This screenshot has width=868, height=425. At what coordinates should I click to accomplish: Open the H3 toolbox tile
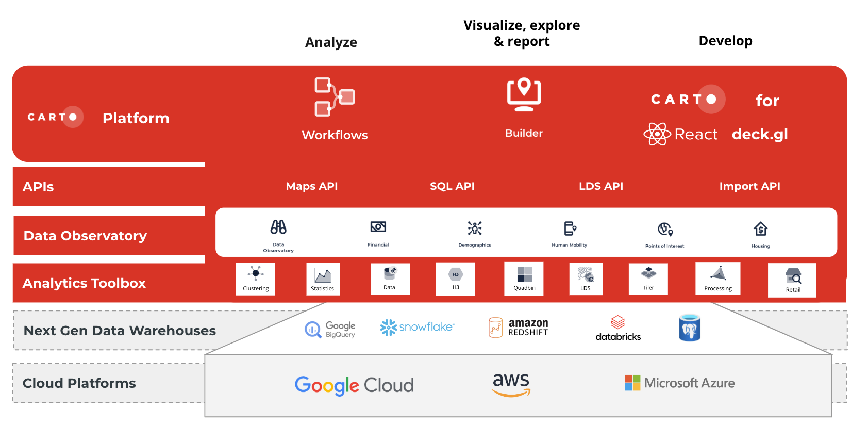click(x=455, y=279)
